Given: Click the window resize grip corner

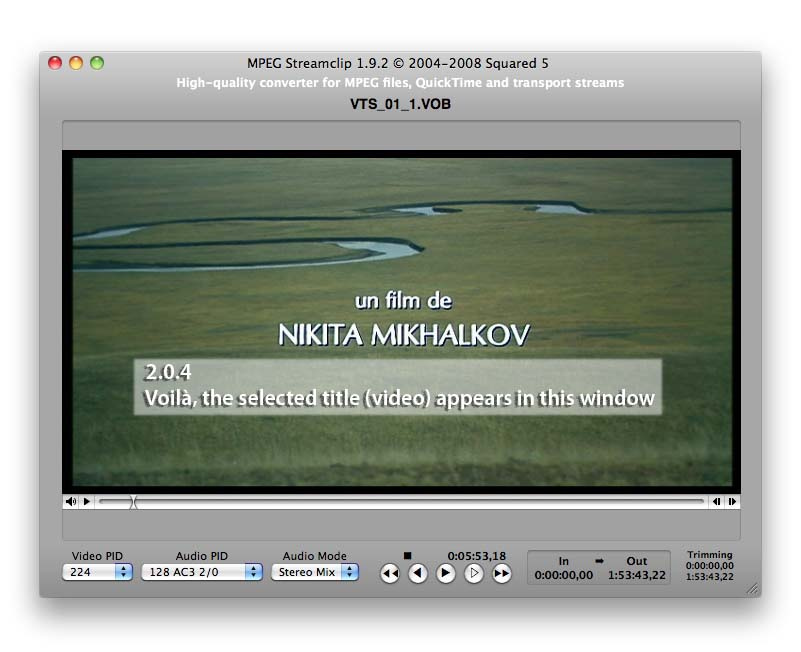Looking at the screenshot, I should point(752,589).
